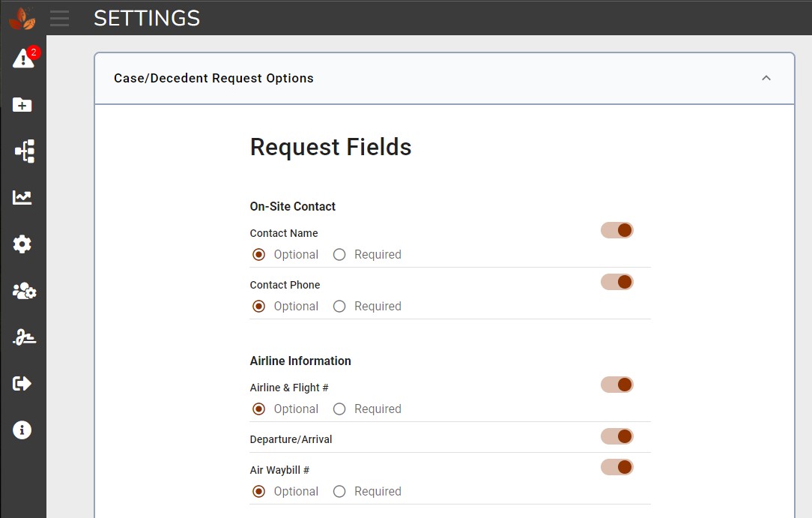Select the add new case folder icon
Viewport: 812px width, 518px height.
[x=22, y=104]
